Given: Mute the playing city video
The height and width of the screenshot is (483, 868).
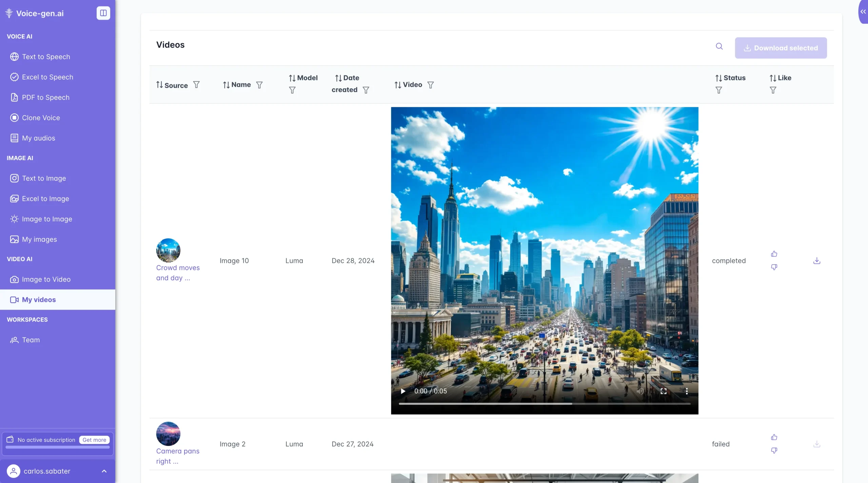Looking at the screenshot, I should 640,391.
